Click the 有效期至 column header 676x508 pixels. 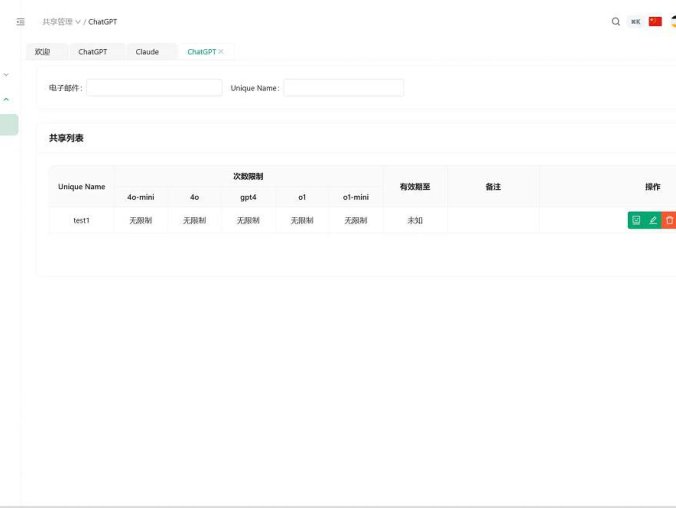[415, 187]
